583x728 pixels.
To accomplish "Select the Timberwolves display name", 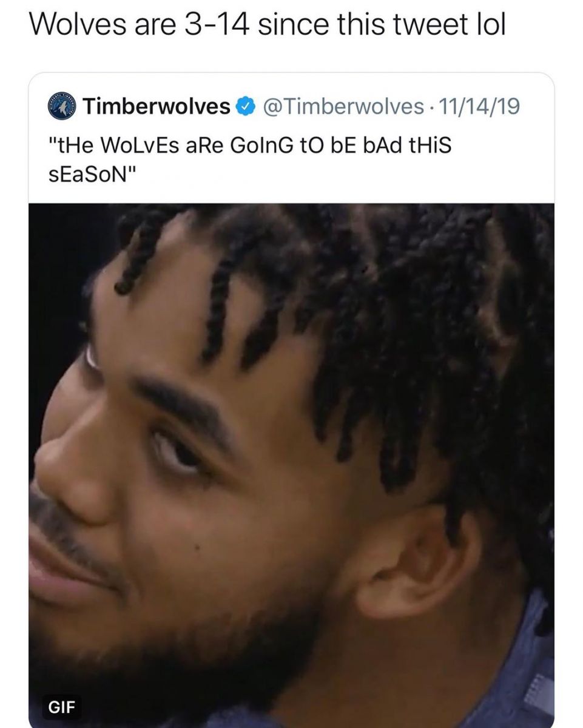I will point(157,107).
